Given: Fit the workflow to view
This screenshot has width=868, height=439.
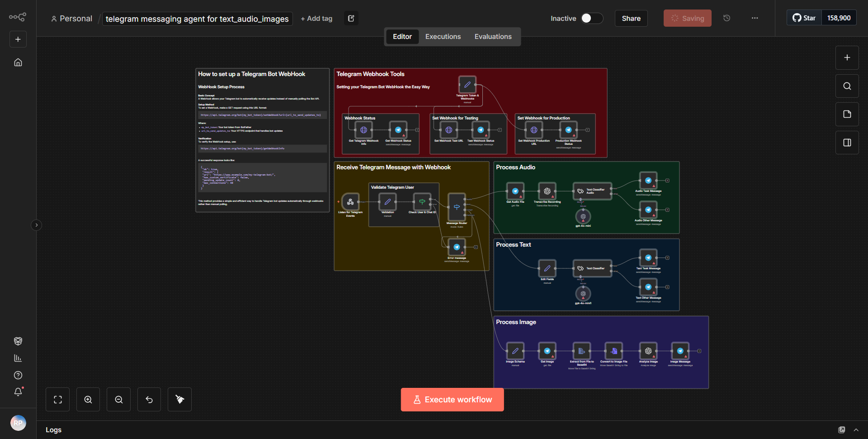Looking at the screenshot, I should pos(58,400).
